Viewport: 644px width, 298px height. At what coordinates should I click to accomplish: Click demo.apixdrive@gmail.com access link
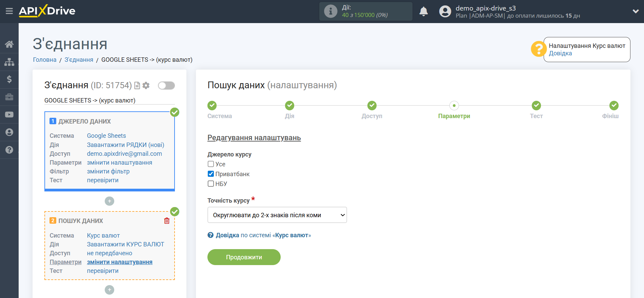click(124, 154)
